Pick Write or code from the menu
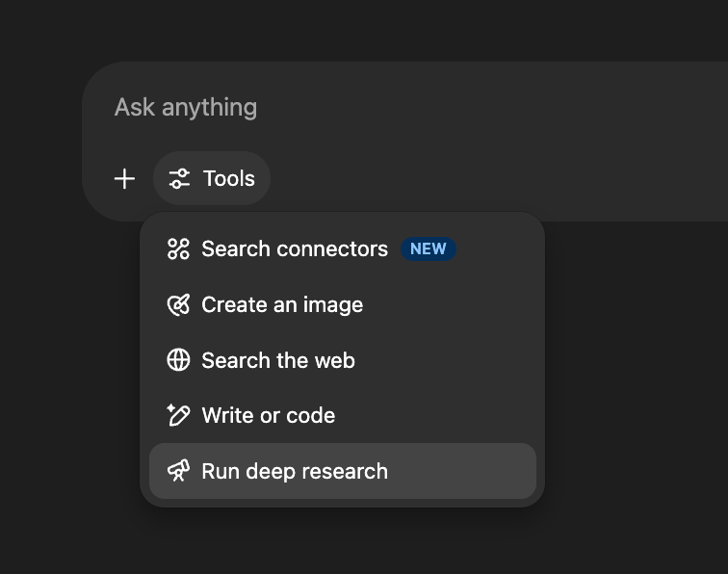Screen dimensions: 728x574 tap(269, 416)
